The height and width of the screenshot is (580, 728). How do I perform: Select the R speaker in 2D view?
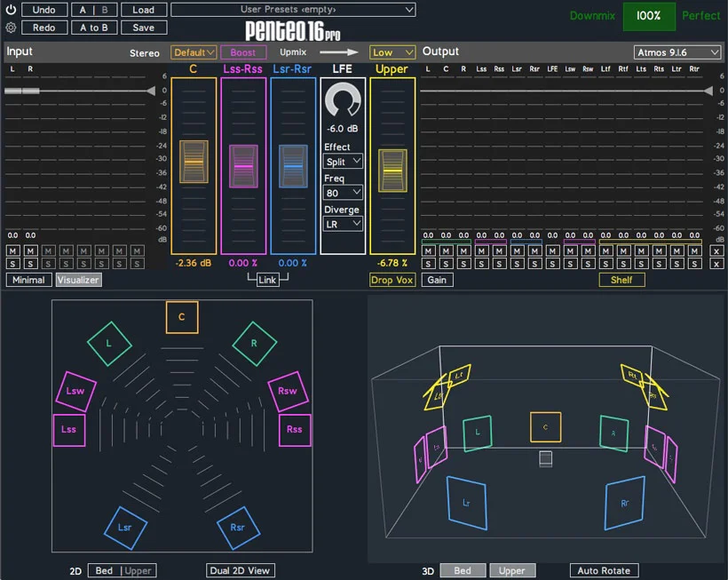(x=254, y=344)
